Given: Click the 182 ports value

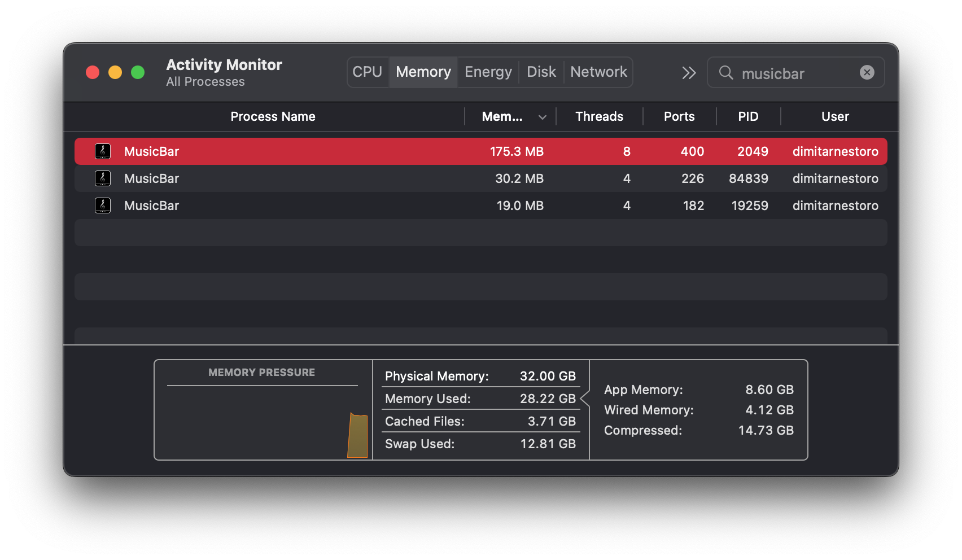Looking at the screenshot, I should 693,205.
